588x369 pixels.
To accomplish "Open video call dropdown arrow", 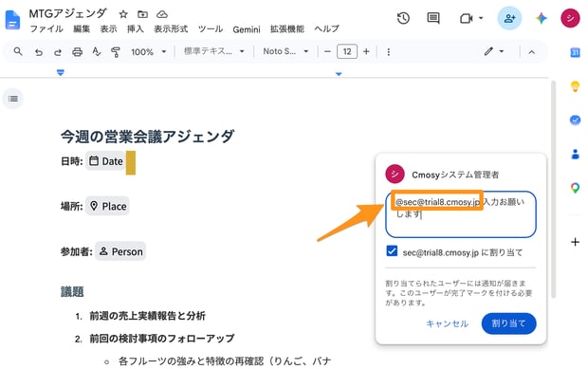I will [x=481, y=18].
